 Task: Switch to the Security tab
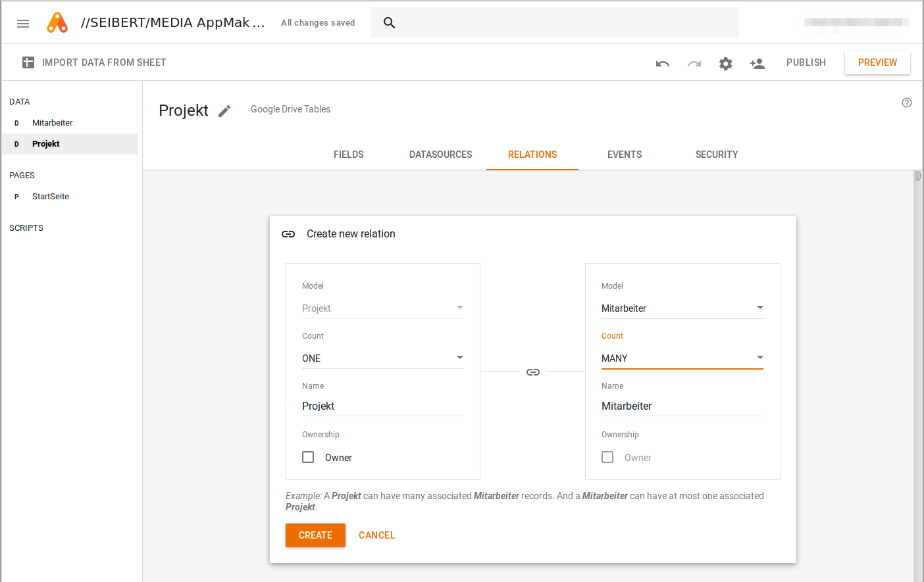click(717, 155)
